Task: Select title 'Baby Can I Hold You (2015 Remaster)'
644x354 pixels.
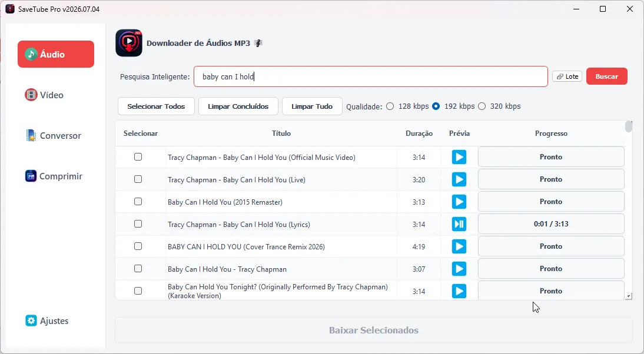Action: pyautogui.click(x=225, y=202)
